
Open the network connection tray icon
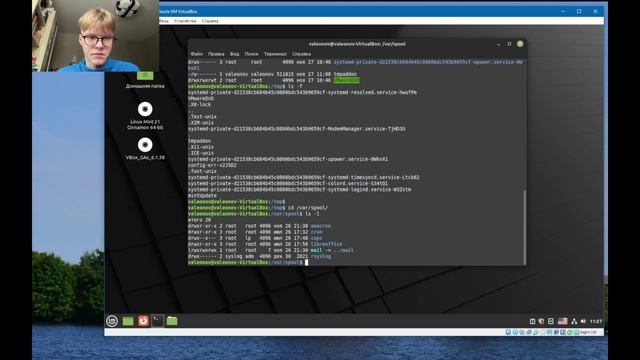pyautogui.click(x=574, y=321)
